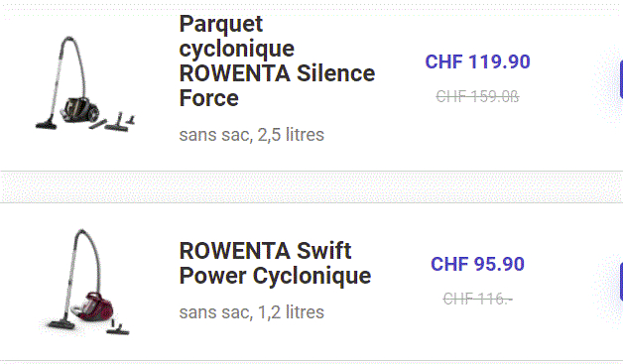623x364 pixels.
Task: Open the ROWENTA Silence Force vacuum thumbnail
Action: (85, 83)
